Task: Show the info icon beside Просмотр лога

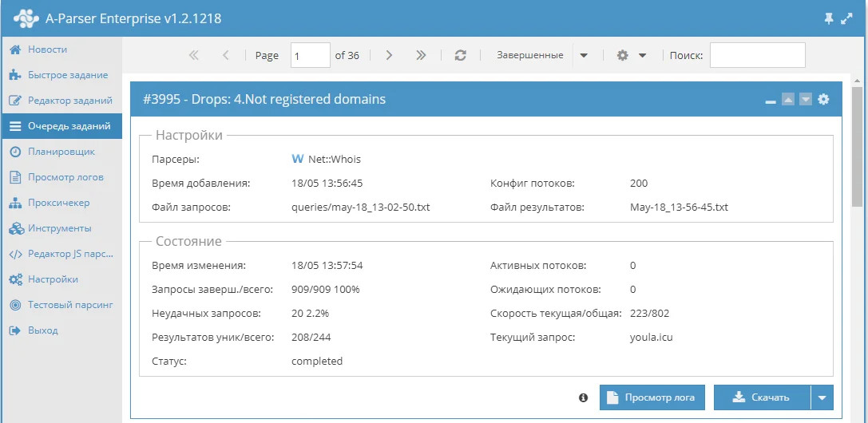Action: pos(583,397)
